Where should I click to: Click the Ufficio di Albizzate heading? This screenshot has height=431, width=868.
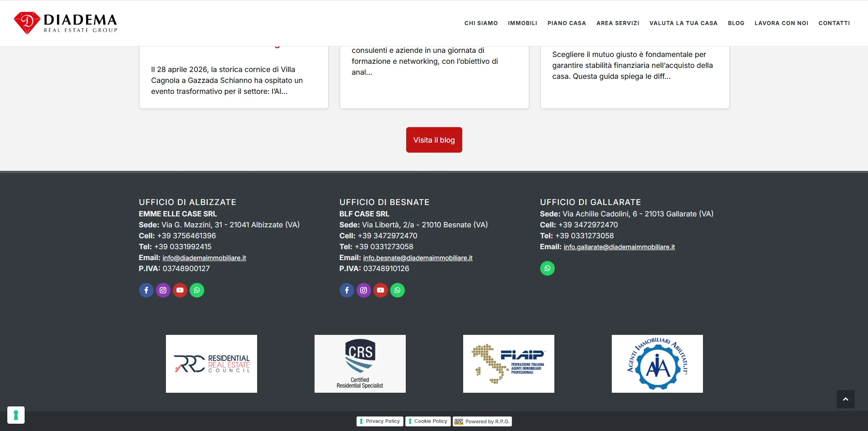(x=187, y=202)
